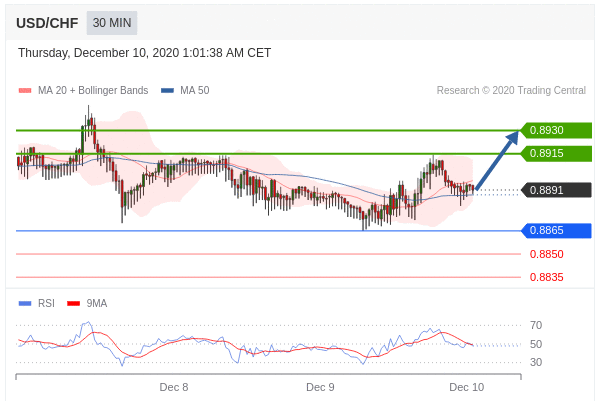Click the MA 20 + Bollinger Bands label
The height and width of the screenshot is (401, 596).
[x=93, y=90]
